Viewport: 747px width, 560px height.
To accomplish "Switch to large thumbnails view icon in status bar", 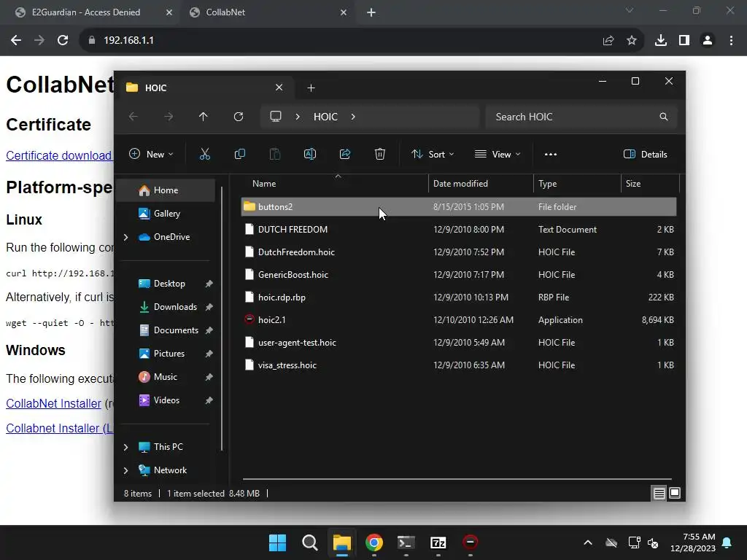I will pos(675,494).
